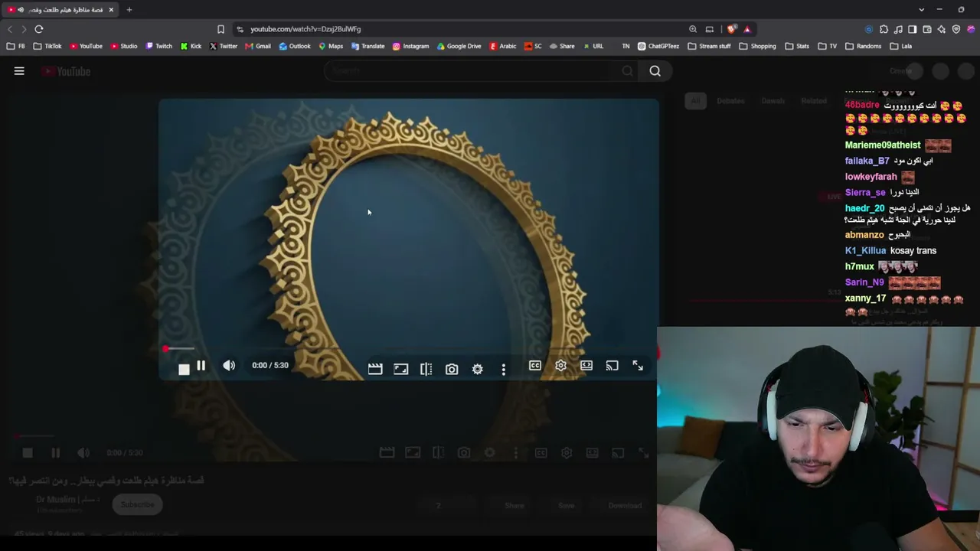This screenshot has width=980, height=551.
Task: Open YouTube player settings gear next to CC
Action: pyautogui.click(x=560, y=366)
